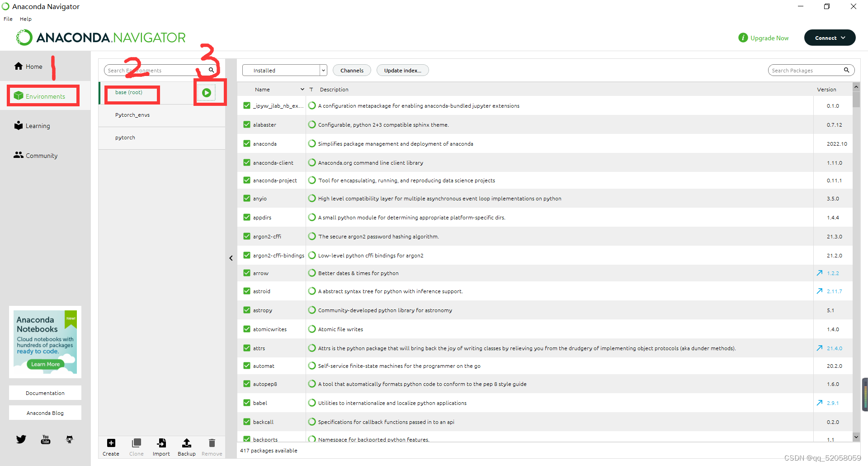
Task: Open the File menu
Action: pyautogui.click(x=8, y=19)
